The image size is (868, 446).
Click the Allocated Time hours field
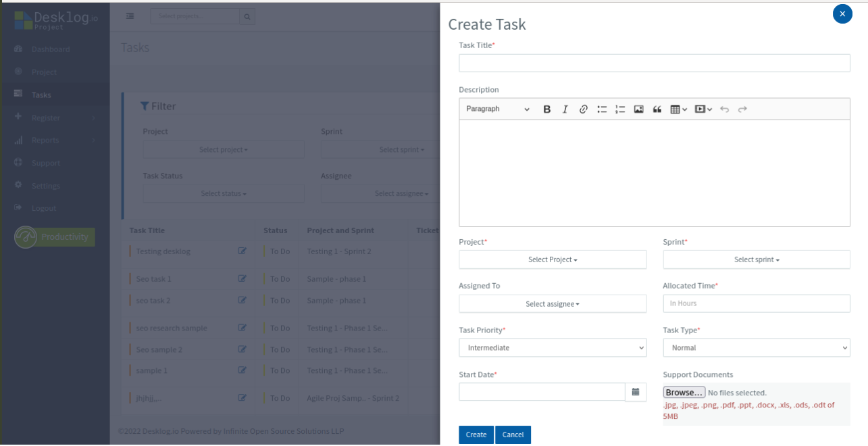point(757,303)
